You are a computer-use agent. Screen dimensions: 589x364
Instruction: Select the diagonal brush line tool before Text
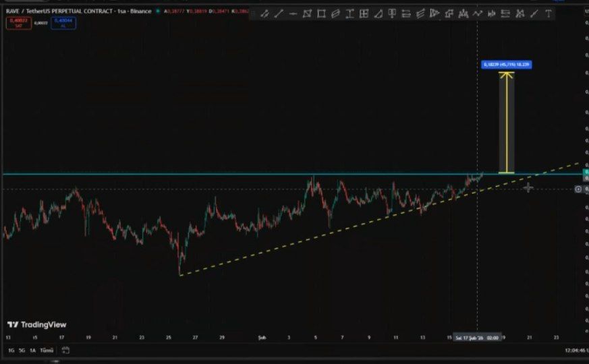[534, 14]
